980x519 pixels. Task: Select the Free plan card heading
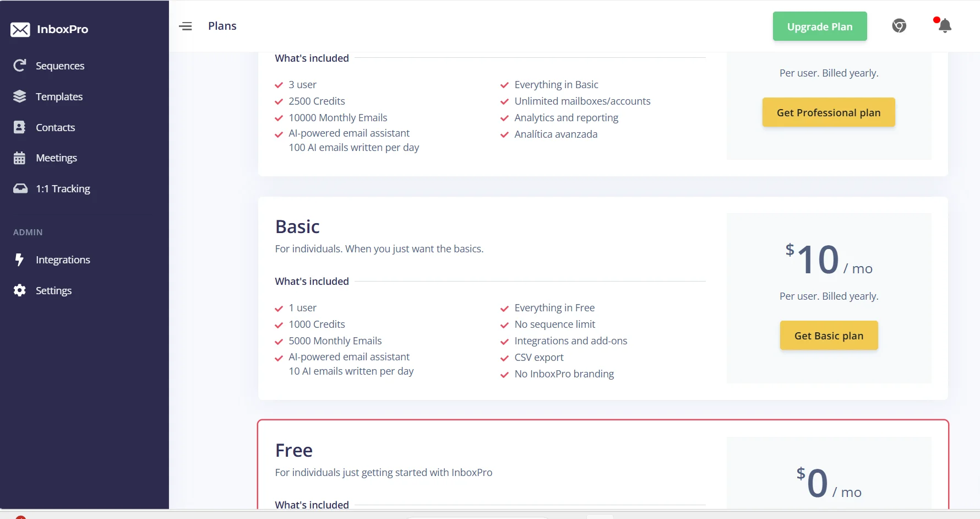coord(294,451)
